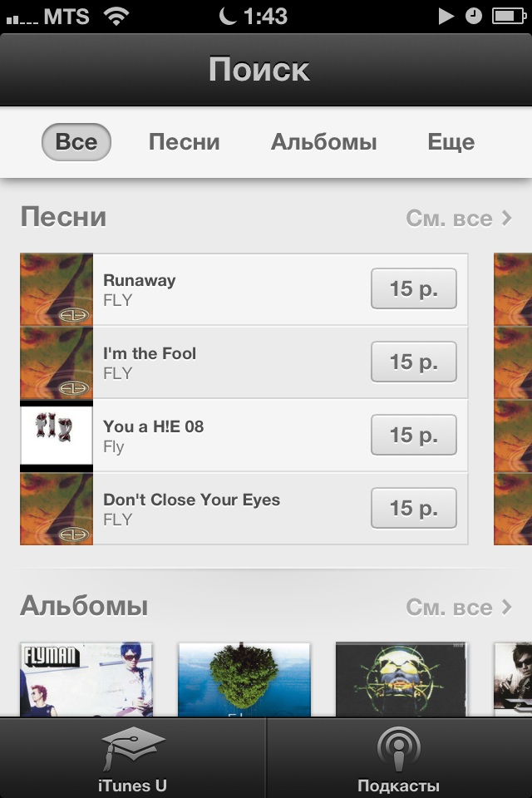Tap the play indicator in status bar
532x798 pixels.
446,17
